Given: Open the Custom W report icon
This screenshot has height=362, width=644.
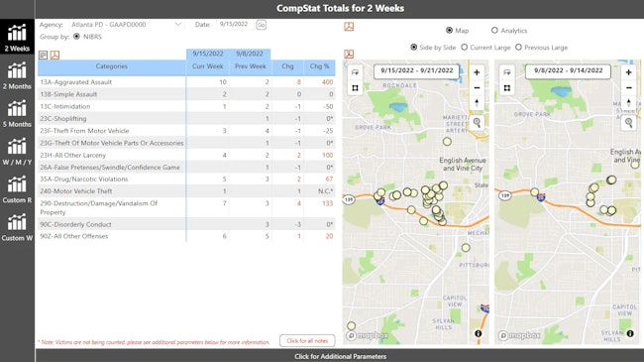Looking at the screenshot, I should point(17,227).
